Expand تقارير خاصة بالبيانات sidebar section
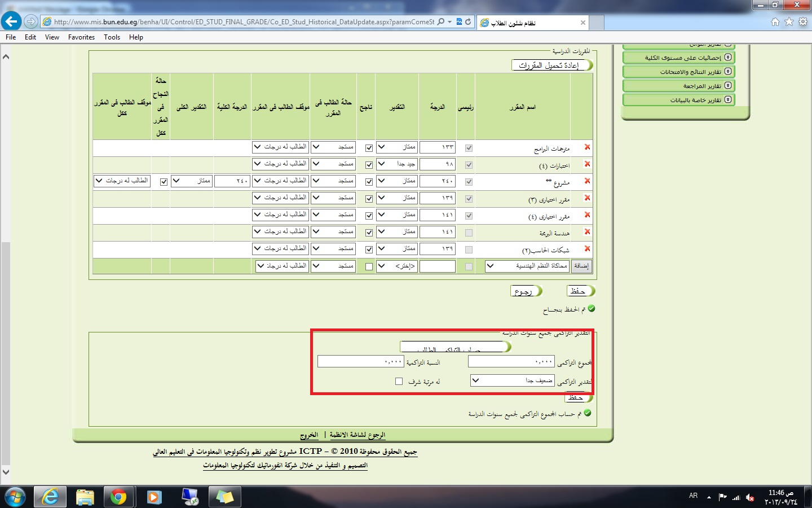The height and width of the screenshot is (508, 812). [679, 100]
